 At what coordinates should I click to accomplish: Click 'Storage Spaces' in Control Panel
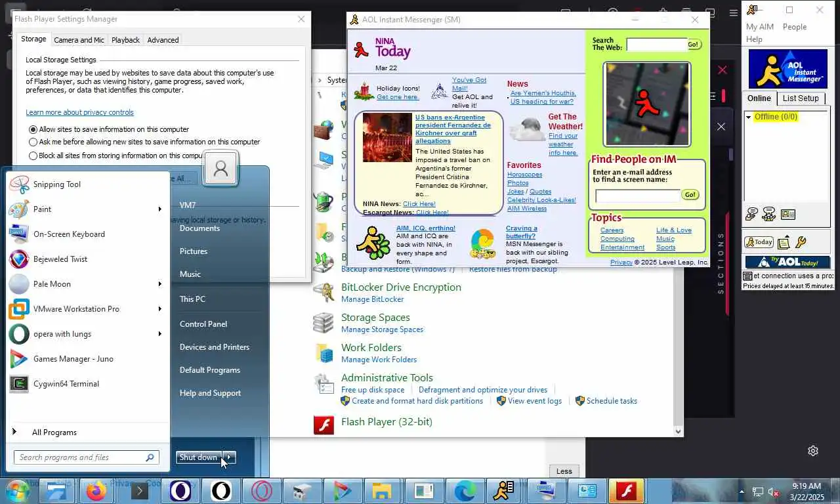click(x=375, y=318)
